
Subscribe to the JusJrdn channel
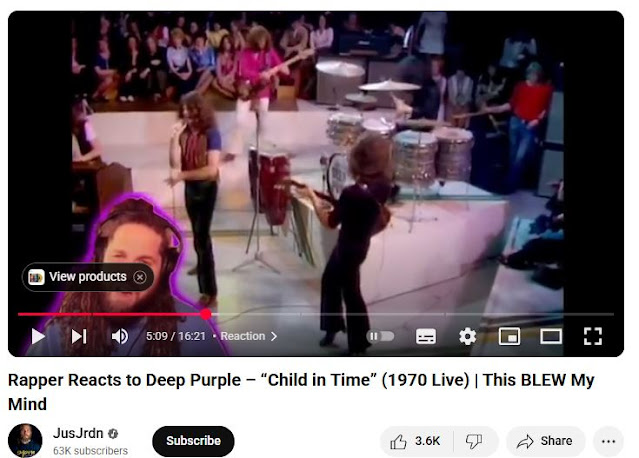coord(193,441)
